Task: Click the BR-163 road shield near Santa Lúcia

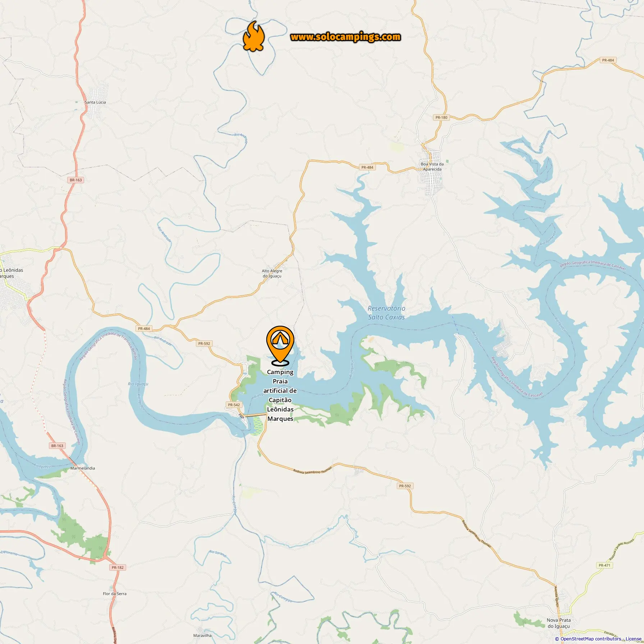Action: pyautogui.click(x=76, y=180)
